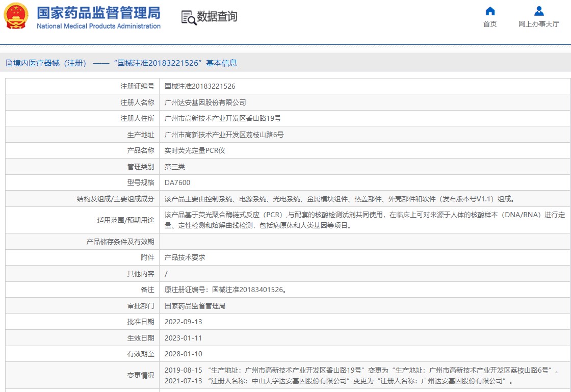Select the 香山路19号 registrant address value
Viewport: 571px width, 392px height.
pos(222,118)
